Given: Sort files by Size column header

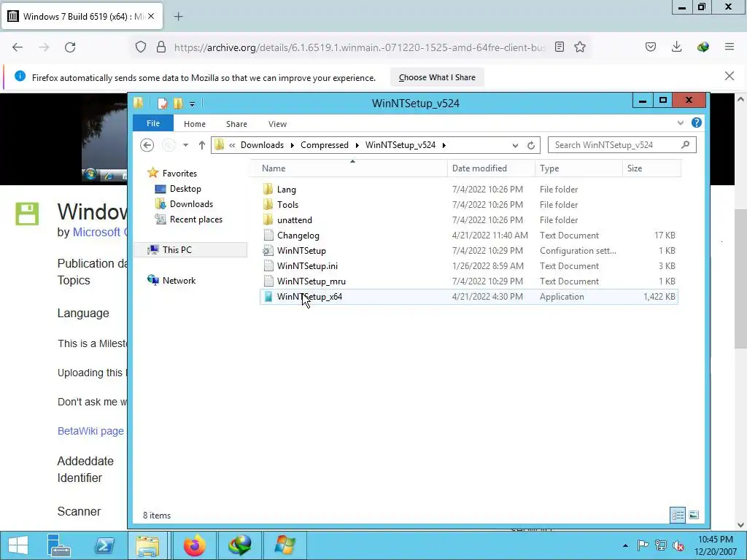Looking at the screenshot, I should click(651, 168).
